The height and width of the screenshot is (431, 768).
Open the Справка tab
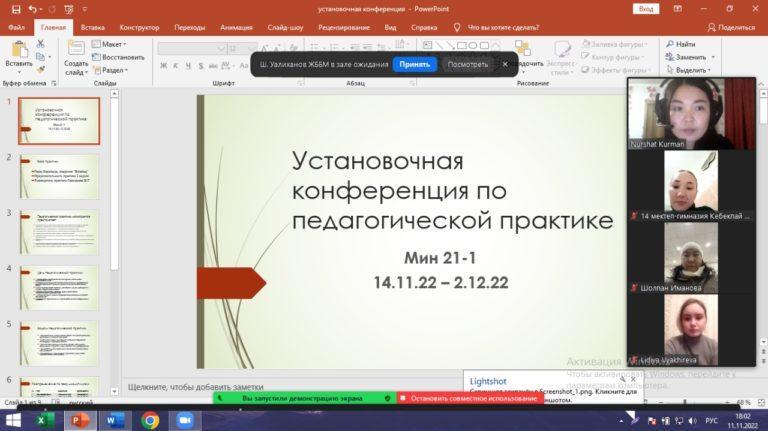[424, 27]
